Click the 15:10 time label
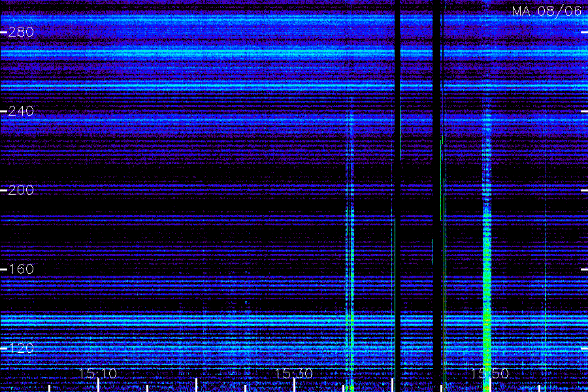This screenshot has width=588, height=392. (98, 374)
